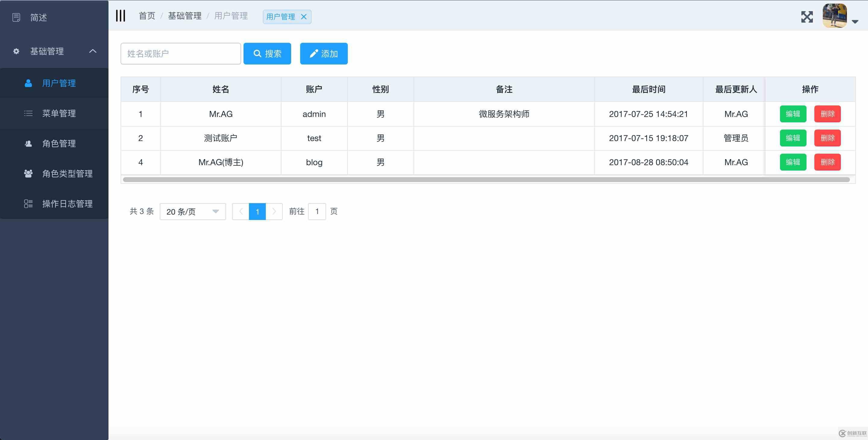Viewport: 868px width, 440px height.
Task: Toggle the sidebar hamburger icon
Action: [121, 15]
